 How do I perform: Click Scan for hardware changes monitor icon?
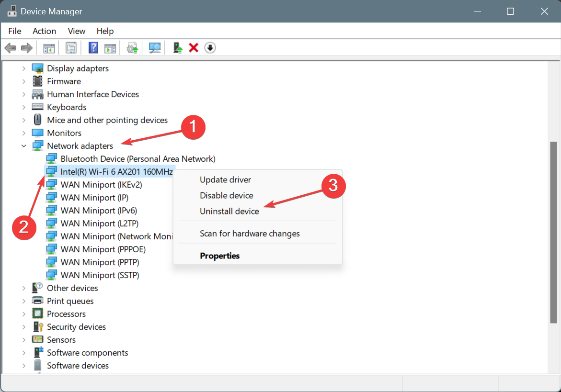tap(155, 47)
